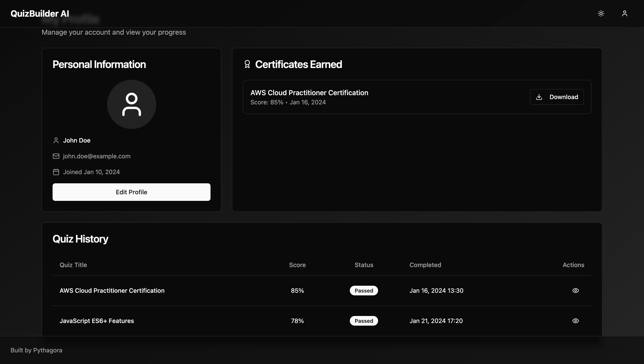Click the Completed column header
The width and height of the screenshot is (644, 364).
click(x=425, y=265)
